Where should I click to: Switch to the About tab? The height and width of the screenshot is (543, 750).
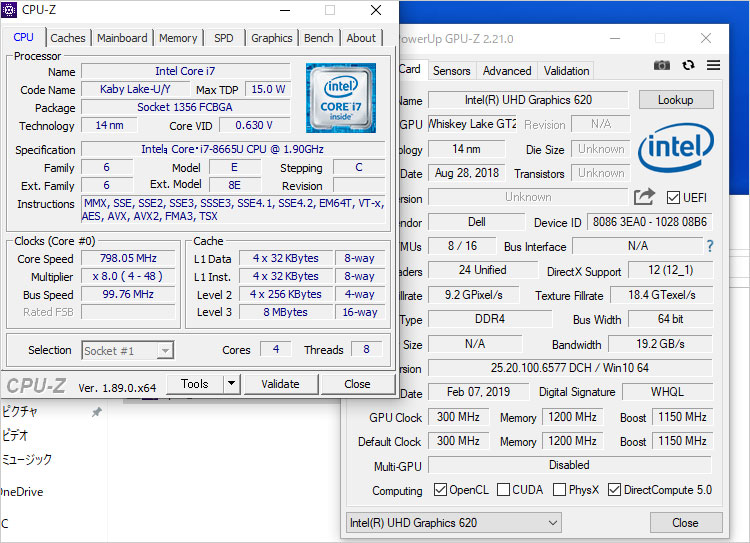point(361,38)
